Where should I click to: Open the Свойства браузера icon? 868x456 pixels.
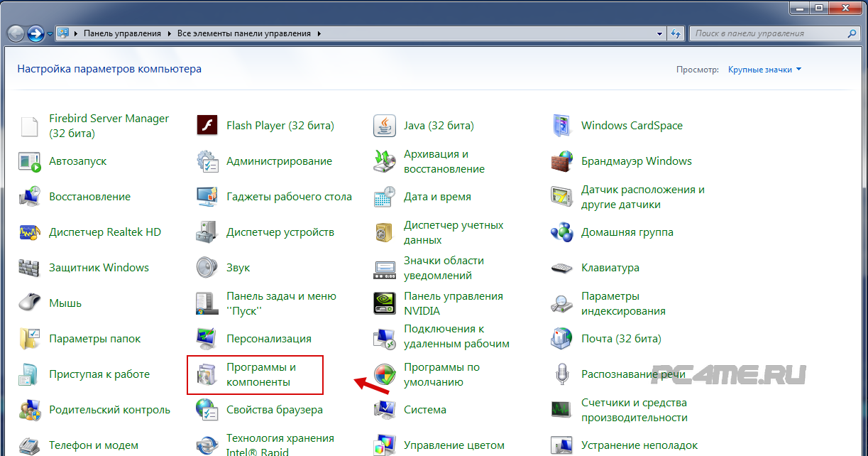coord(207,410)
